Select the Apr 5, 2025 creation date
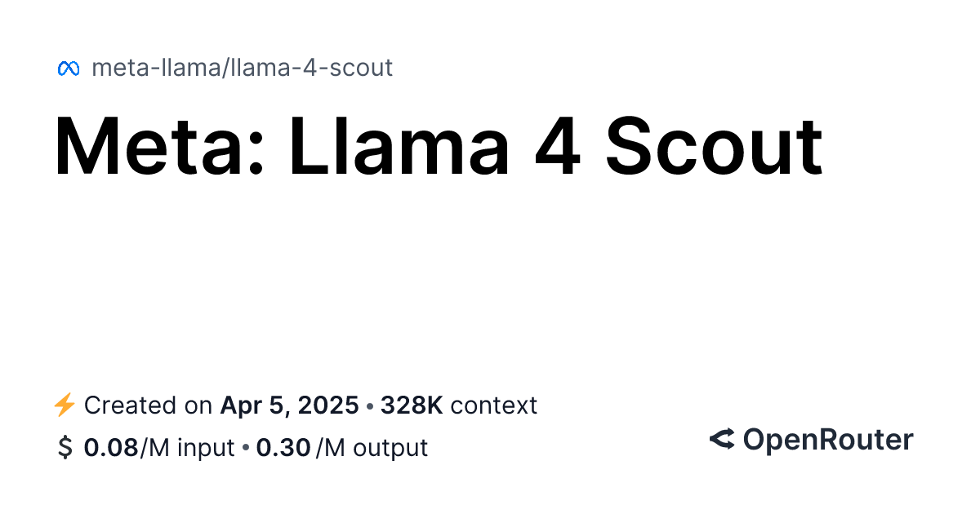This screenshot has height=514, width=980. pos(289,405)
